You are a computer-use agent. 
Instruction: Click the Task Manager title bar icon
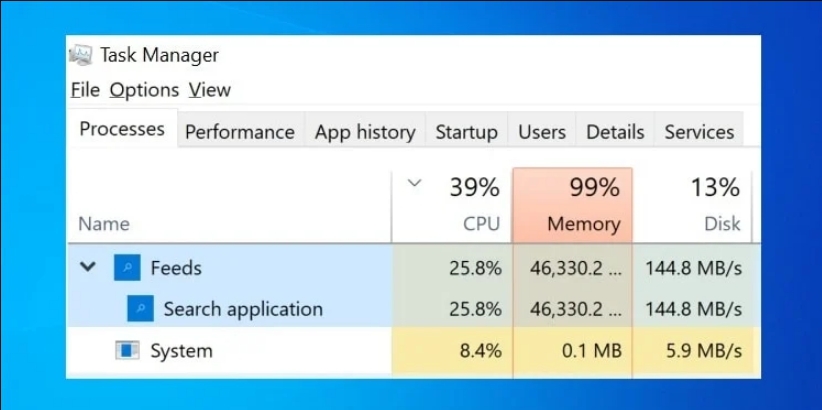coord(81,55)
